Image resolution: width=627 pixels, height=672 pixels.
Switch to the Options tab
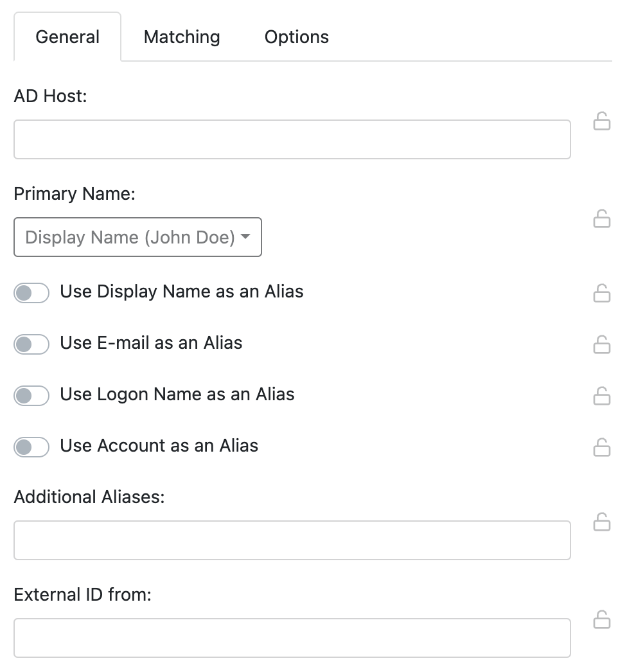(x=296, y=37)
